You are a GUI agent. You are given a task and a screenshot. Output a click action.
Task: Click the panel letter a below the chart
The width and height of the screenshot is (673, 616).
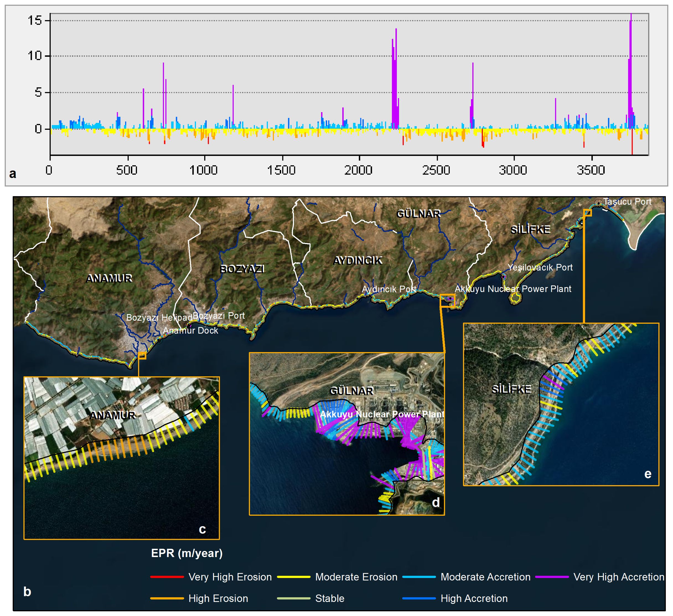tap(13, 174)
